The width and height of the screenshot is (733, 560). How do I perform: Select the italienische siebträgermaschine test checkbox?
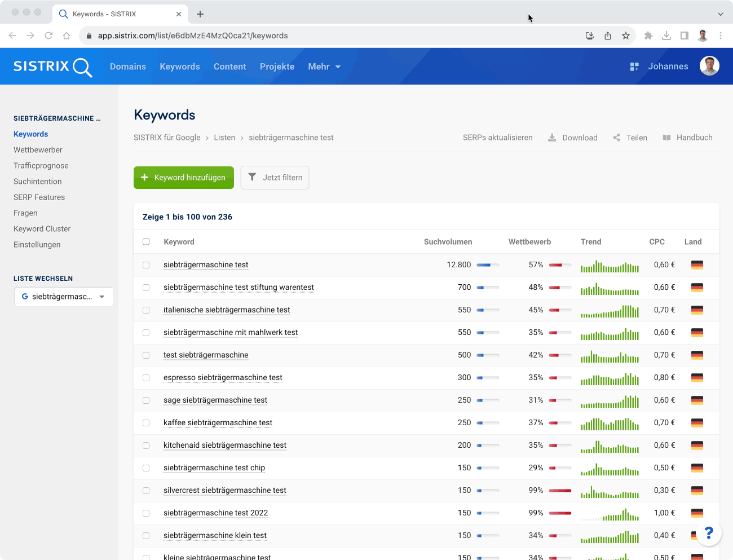146,310
